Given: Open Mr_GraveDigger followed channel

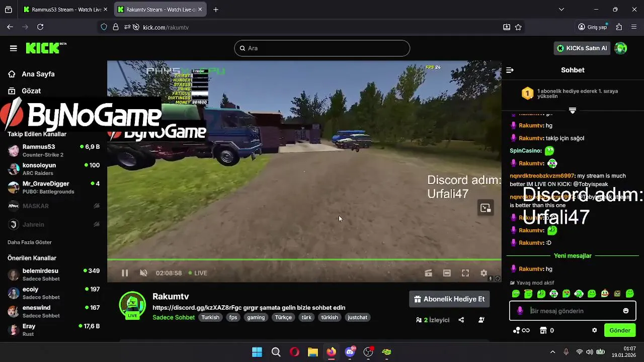Looking at the screenshot, I should click(x=53, y=188).
